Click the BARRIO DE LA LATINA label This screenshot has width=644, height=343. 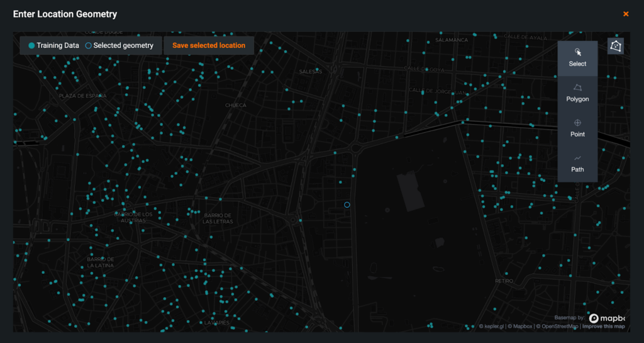click(x=101, y=262)
